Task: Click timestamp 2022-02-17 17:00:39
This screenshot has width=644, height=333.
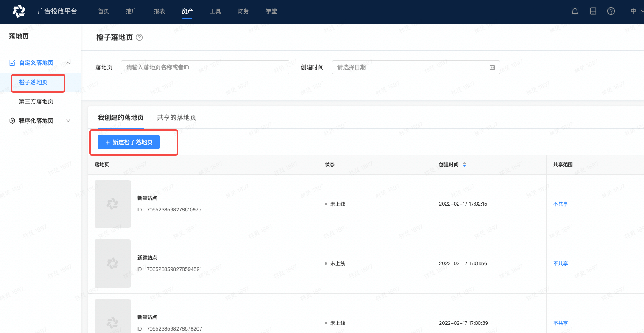Action: [463, 323]
